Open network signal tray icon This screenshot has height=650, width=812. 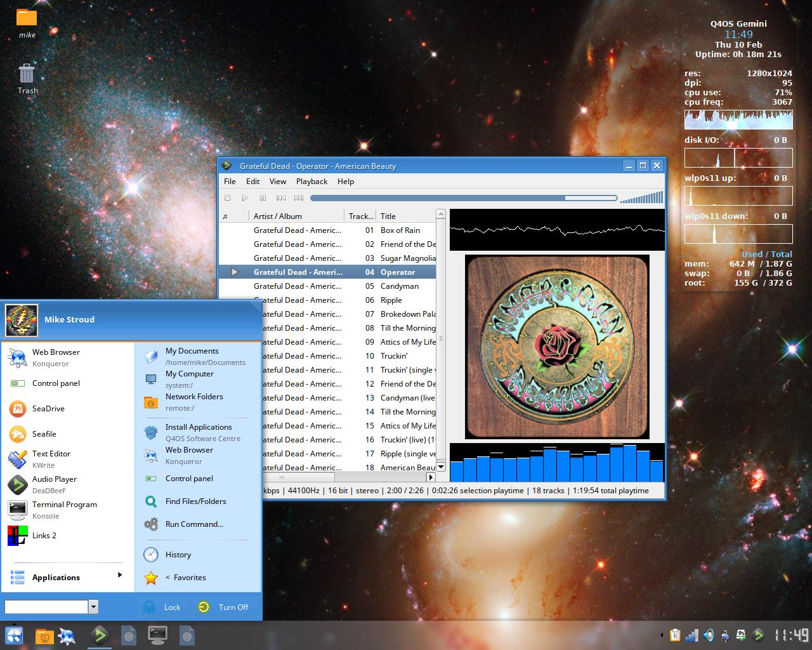pyautogui.click(x=692, y=635)
